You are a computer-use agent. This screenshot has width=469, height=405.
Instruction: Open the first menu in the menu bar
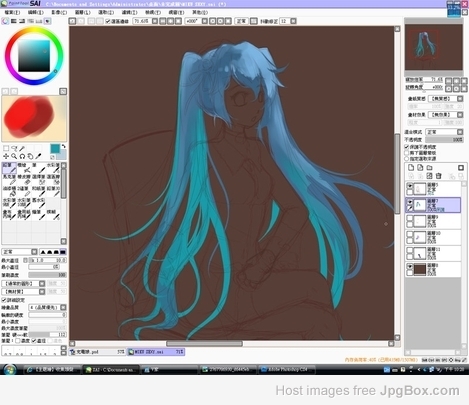12,12
